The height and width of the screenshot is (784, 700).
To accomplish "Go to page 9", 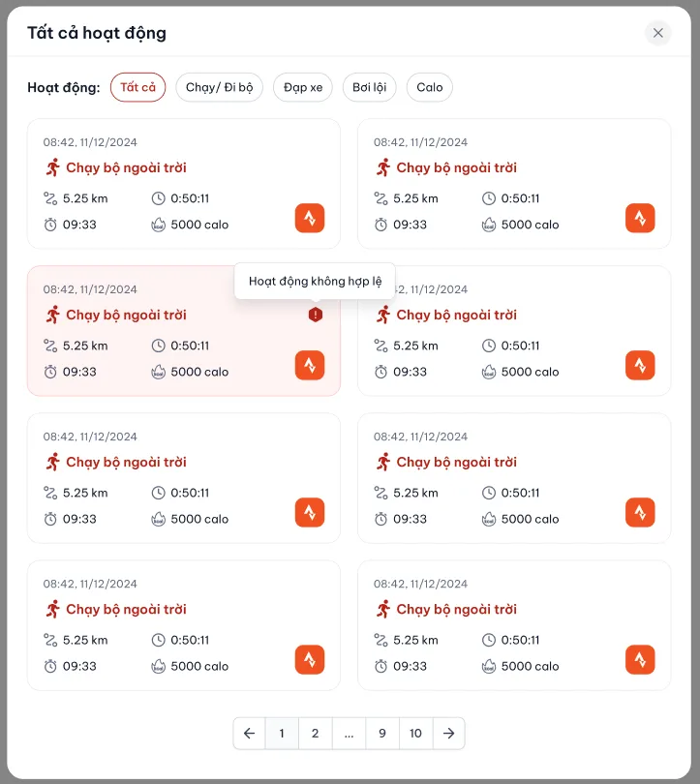I will [x=382, y=734].
